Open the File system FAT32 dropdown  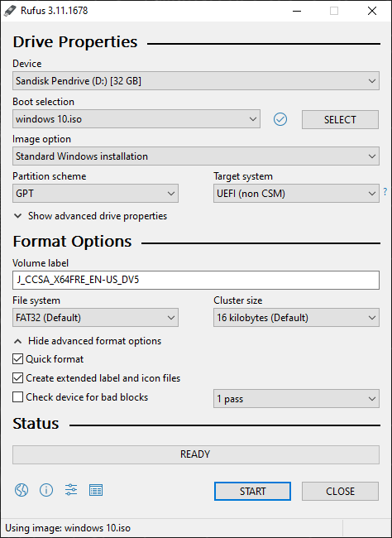coord(95,317)
